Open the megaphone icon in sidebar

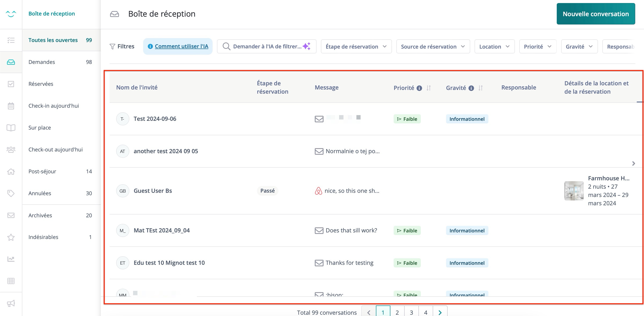coord(11,303)
